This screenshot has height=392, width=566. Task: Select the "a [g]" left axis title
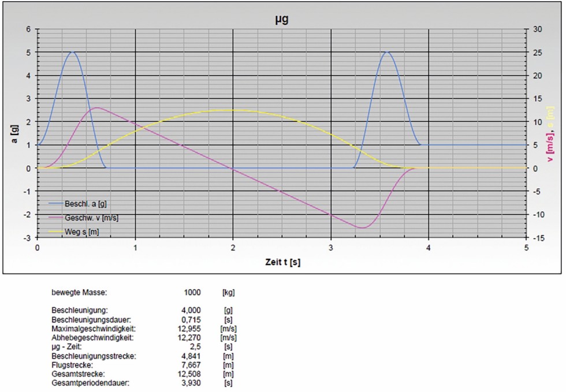12,133
